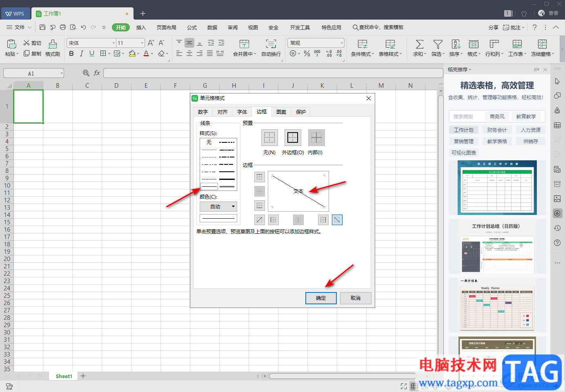Open the 公式 ribbon tab
565x392 pixels.
coord(192,27)
